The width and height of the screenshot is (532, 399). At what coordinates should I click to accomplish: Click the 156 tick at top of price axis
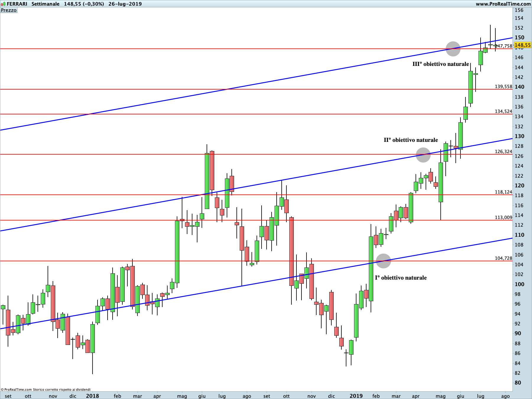point(519,10)
